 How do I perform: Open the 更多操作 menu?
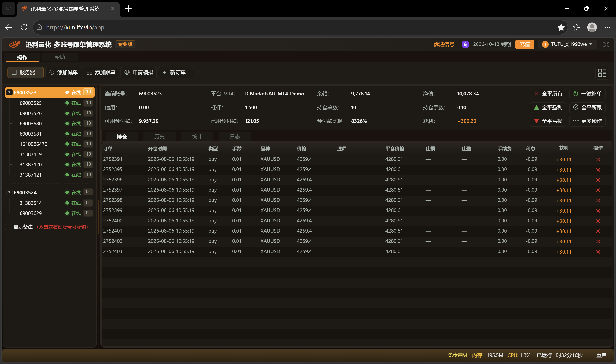(x=587, y=121)
